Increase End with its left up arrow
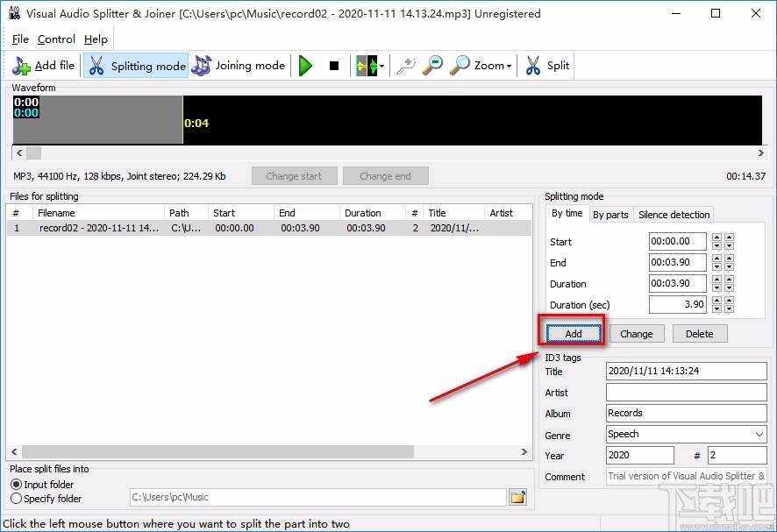Screen dimensions: 777x532 [x=716, y=259]
